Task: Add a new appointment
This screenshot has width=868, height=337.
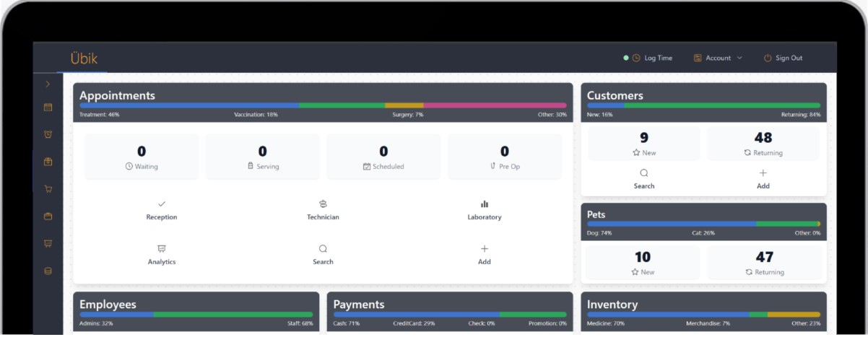Action: (x=484, y=254)
